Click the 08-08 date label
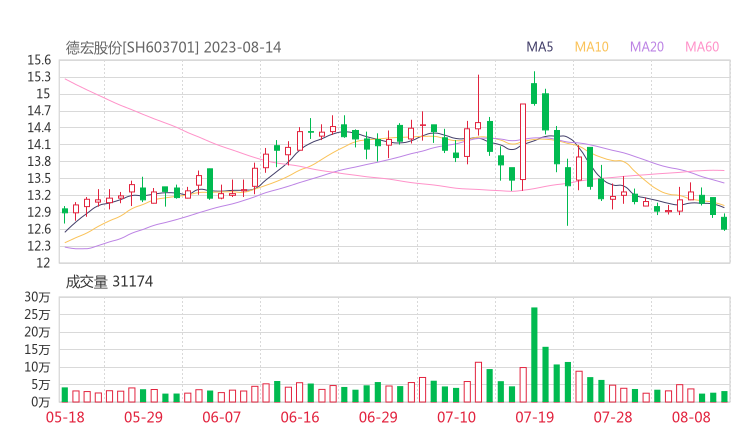This screenshot has width=740, height=440. 691,417
